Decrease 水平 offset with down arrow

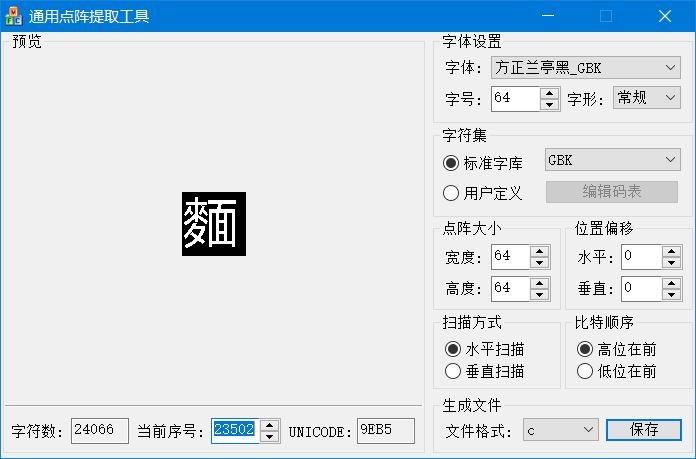672,262
